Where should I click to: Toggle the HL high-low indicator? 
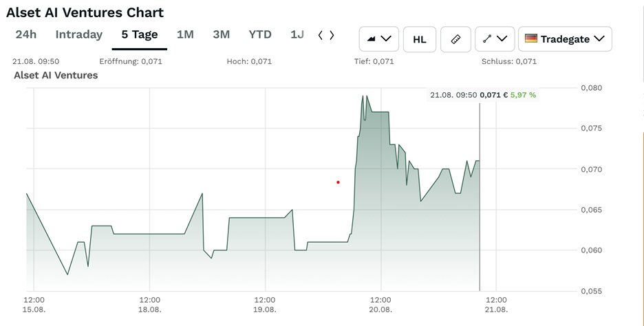click(419, 39)
